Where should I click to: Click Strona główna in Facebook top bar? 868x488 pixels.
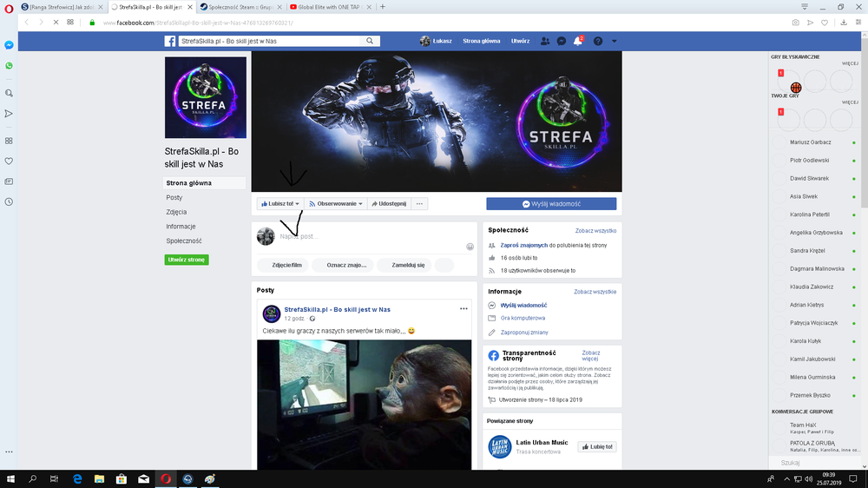pyautogui.click(x=482, y=41)
